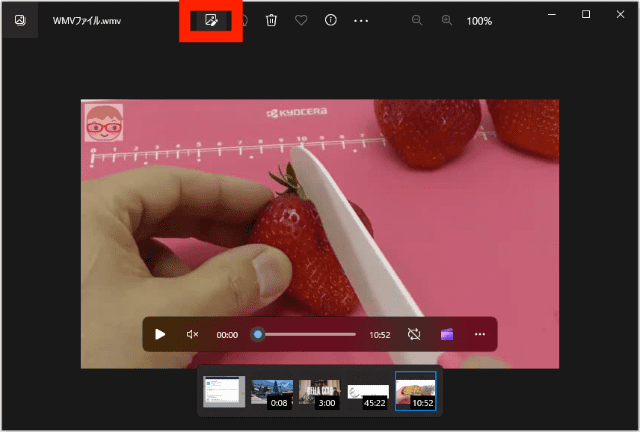Open Clipchamp video editor icon

pyautogui.click(x=447, y=334)
